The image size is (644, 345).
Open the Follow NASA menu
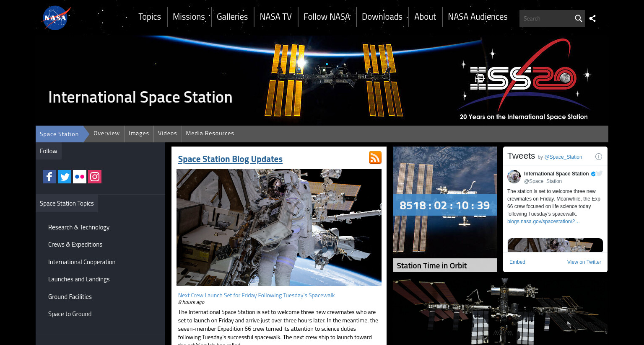[x=327, y=17]
